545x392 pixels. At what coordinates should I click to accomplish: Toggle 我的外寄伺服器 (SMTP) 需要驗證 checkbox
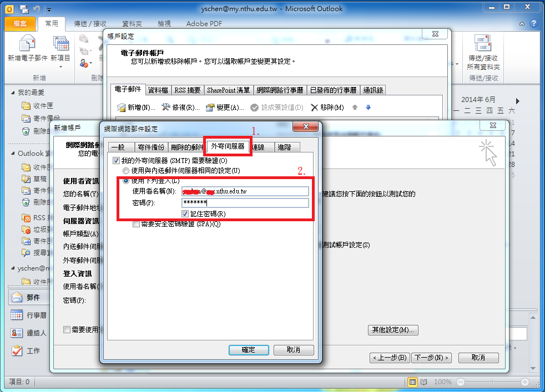(116, 161)
